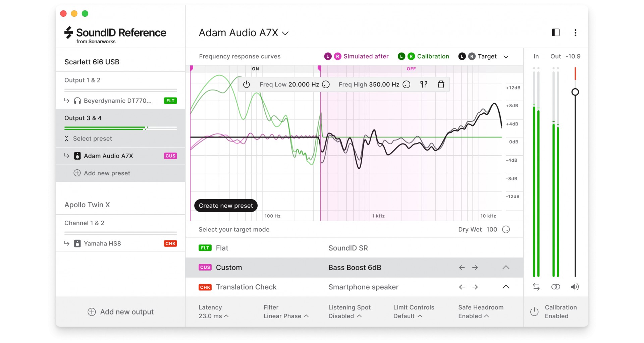Toggle the custom filter band power button
Image resolution: width=644 pixels, height=343 pixels.
pyautogui.click(x=247, y=84)
